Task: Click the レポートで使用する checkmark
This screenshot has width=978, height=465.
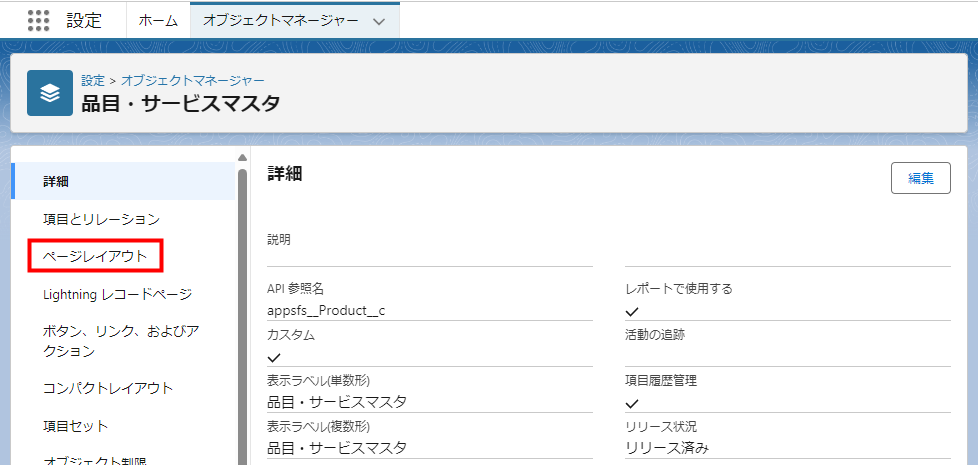Action: 632,311
